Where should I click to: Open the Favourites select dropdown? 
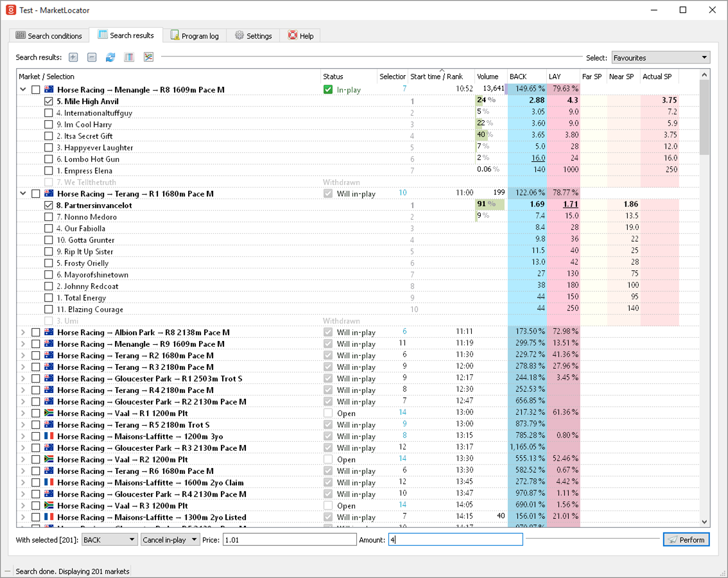(661, 58)
